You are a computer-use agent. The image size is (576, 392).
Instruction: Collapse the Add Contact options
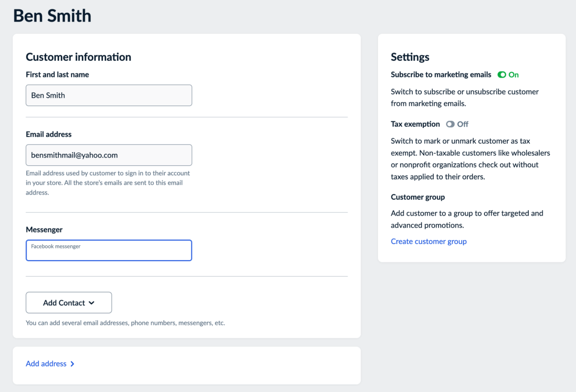69,302
